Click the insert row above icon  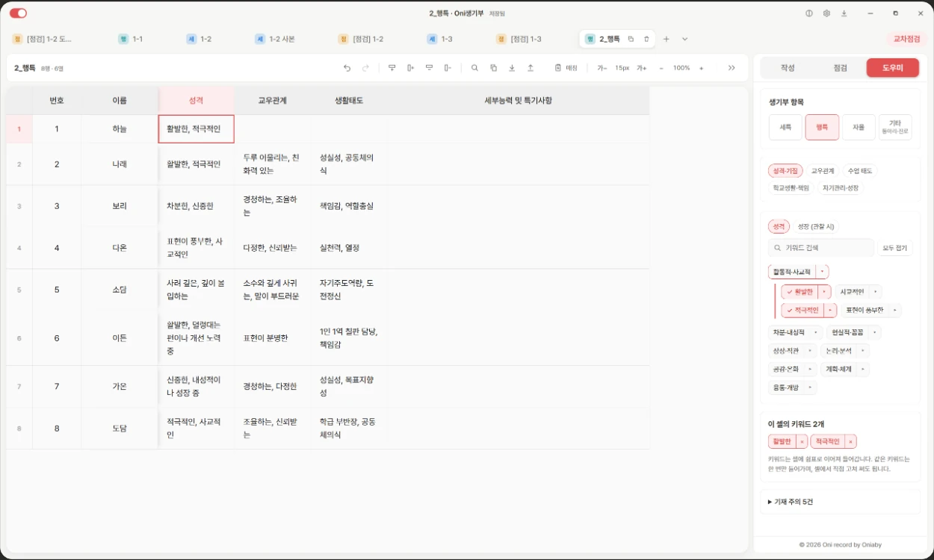[392, 68]
